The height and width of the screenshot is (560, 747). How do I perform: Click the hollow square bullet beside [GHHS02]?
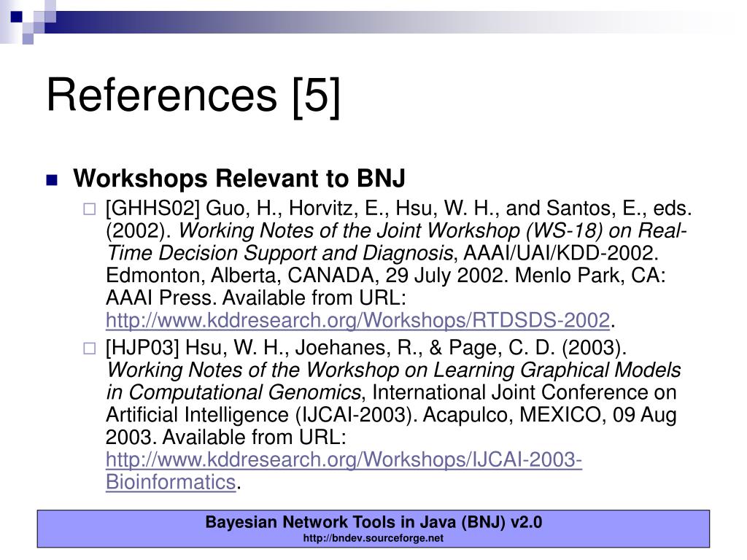90,209
